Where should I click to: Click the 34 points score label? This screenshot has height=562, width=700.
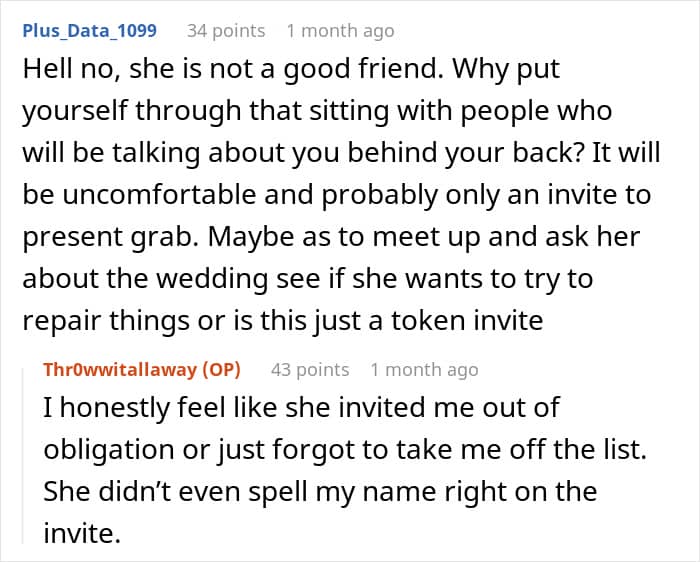[x=226, y=31]
